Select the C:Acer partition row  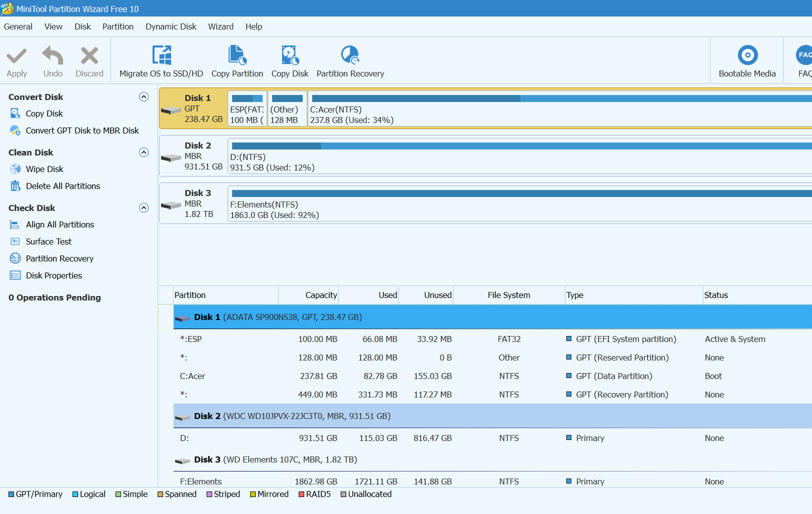[x=493, y=376]
